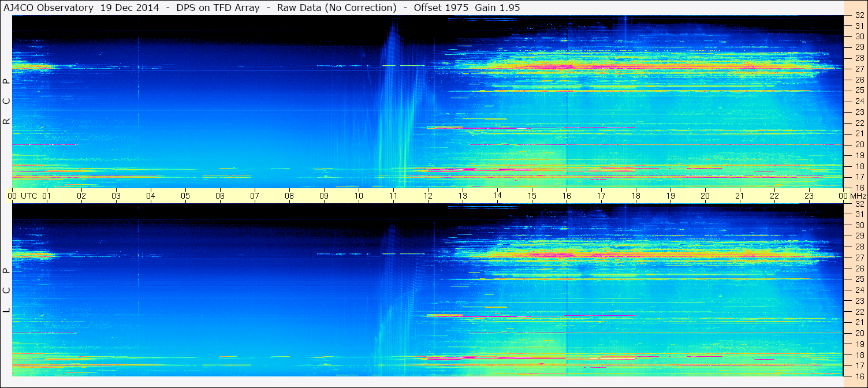This screenshot has height=388, width=868.
Task: Select 32 on the RCP frequency scale
Action: 859,15
